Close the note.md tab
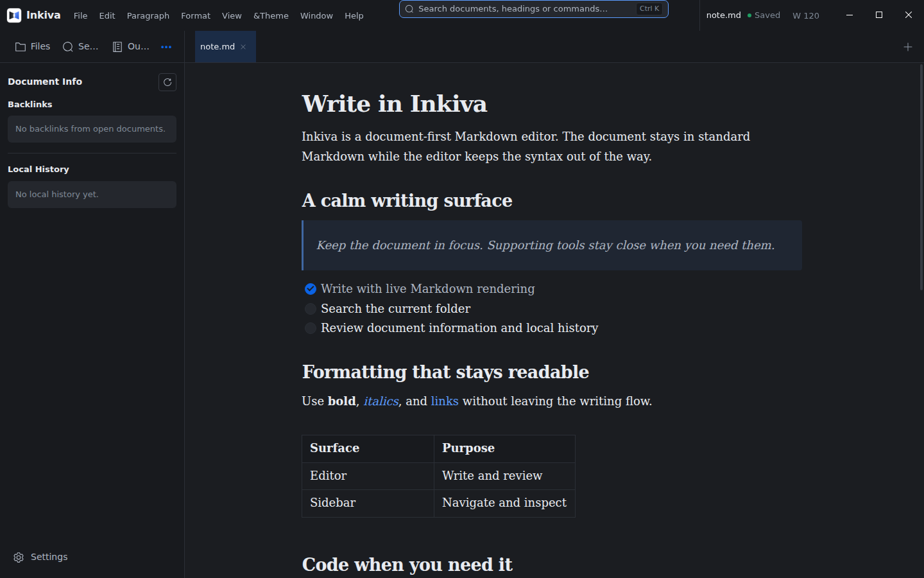This screenshot has width=924, height=578. coord(243,47)
